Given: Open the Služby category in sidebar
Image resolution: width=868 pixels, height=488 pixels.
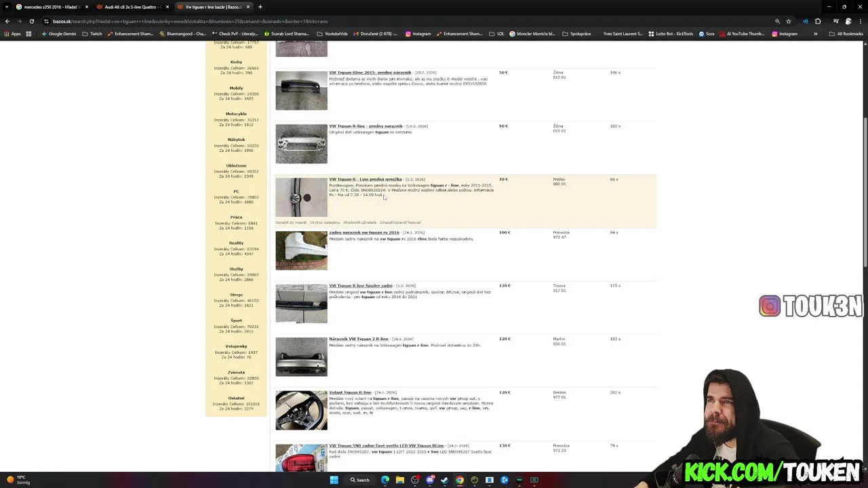Looking at the screenshot, I should (236, 269).
